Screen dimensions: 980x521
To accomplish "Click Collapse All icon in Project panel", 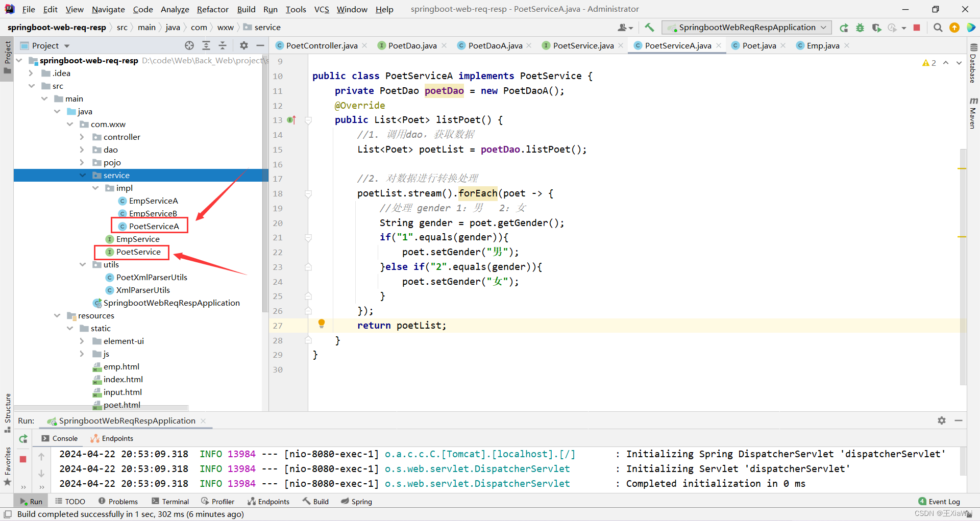I will pyautogui.click(x=223, y=45).
